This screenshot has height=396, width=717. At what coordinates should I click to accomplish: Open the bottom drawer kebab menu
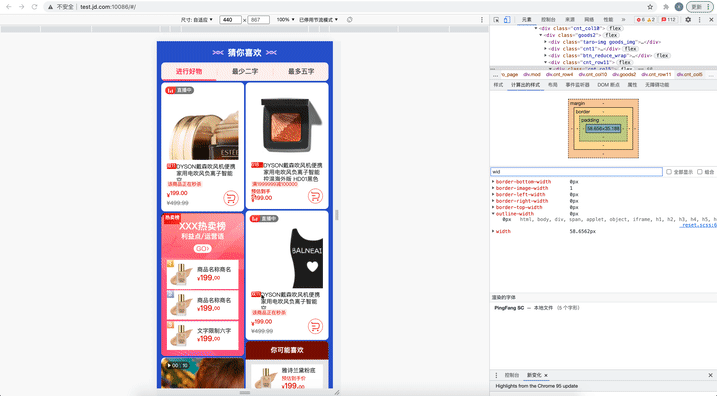click(x=496, y=375)
